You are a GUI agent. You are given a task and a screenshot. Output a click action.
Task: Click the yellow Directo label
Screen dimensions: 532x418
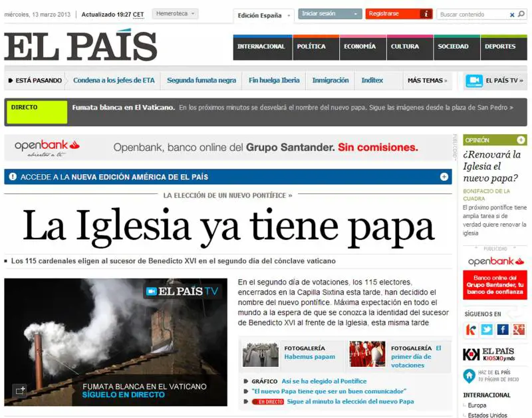point(37,112)
